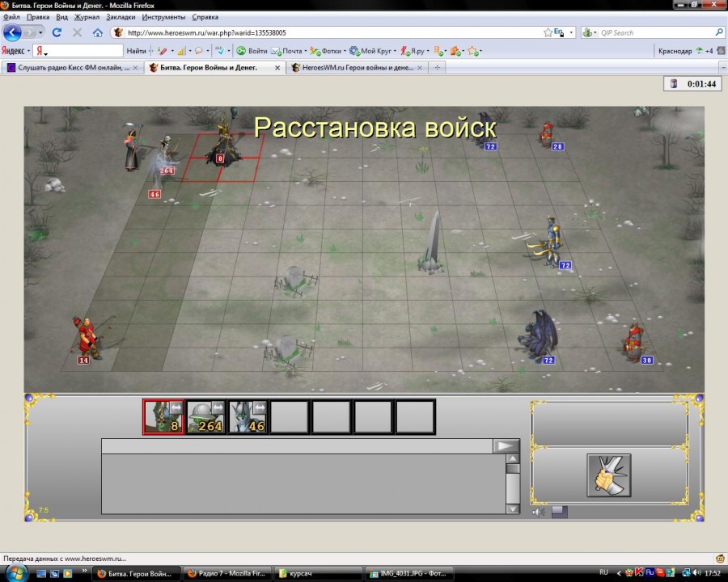Expand the Фотки dropdown arrow
The height and width of the screenshot is (582, 728).
pos(345,51)
